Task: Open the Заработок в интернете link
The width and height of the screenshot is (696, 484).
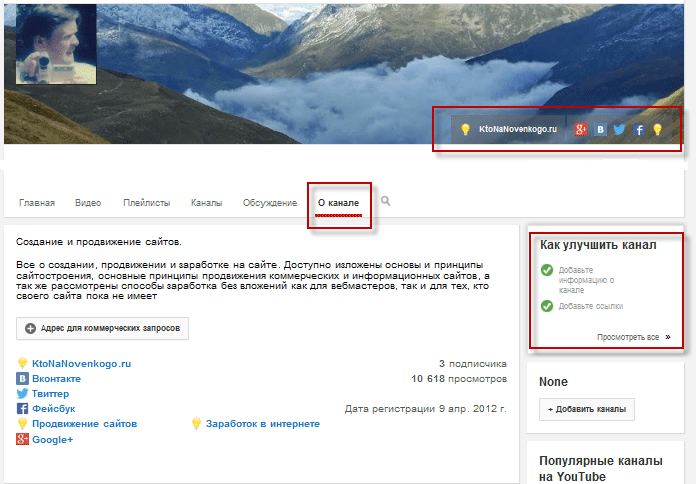Action: tap(263, 424)
